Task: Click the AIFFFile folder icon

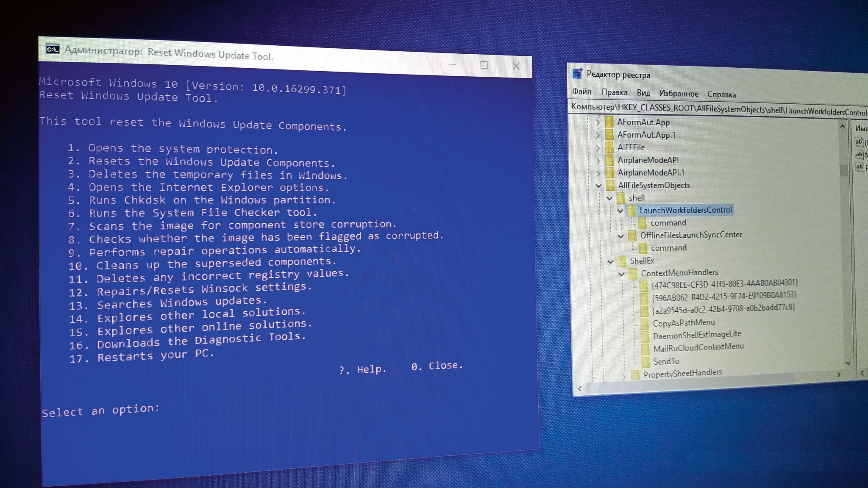Action: click(x=609, y=147)
